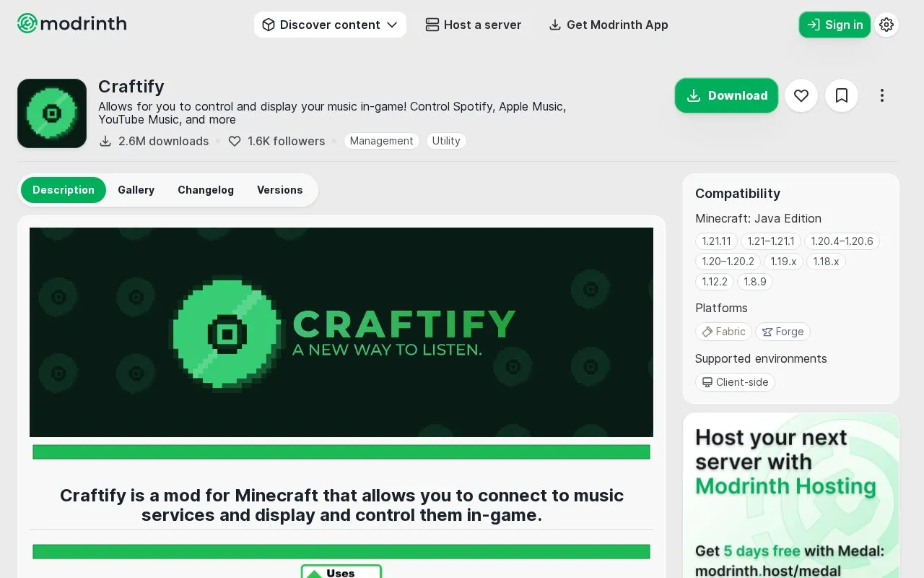Save project with bookmark icon
The width and height of the screenshot is (924, 578).
(842, 95)
